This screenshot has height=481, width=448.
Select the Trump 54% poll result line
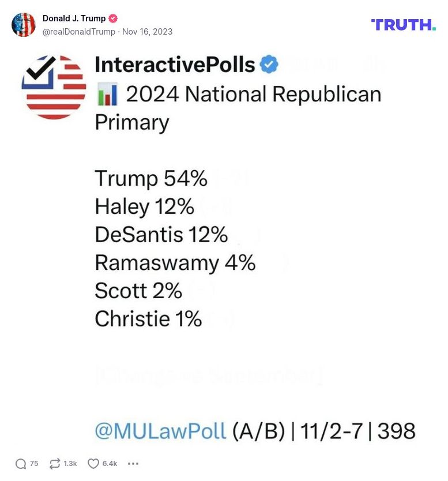tap(150, 179)
